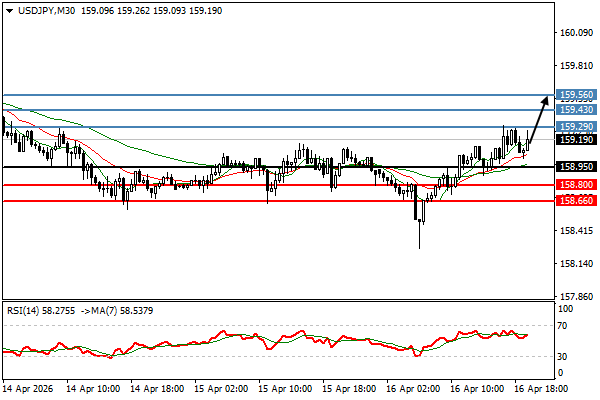
Task: Click the 159.430 price level tag
Action: click(x=575, y=109)
